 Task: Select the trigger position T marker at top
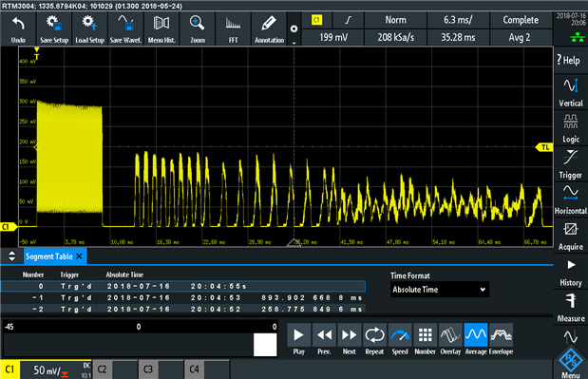point(36,53)
